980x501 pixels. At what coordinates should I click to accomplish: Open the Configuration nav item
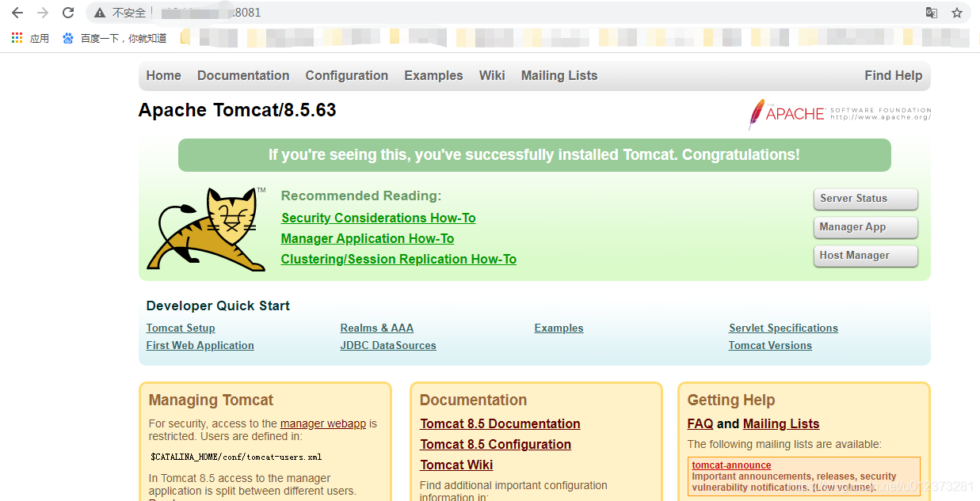[347, 76]
